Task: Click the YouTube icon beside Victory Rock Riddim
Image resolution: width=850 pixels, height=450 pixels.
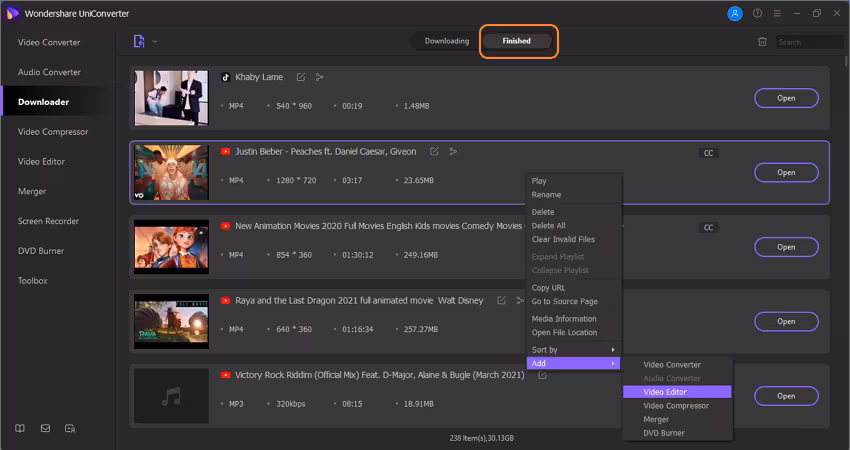Action: (x=226, y=375)
